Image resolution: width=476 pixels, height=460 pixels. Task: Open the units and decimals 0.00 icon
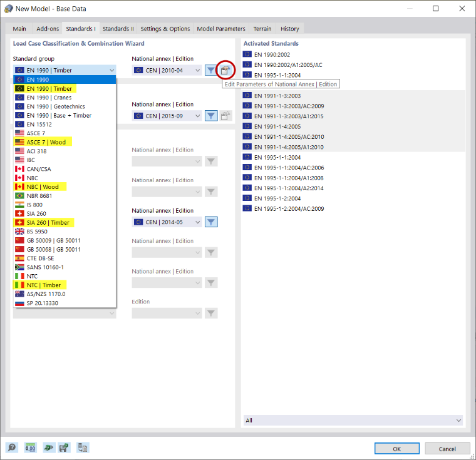pos(30,447)
